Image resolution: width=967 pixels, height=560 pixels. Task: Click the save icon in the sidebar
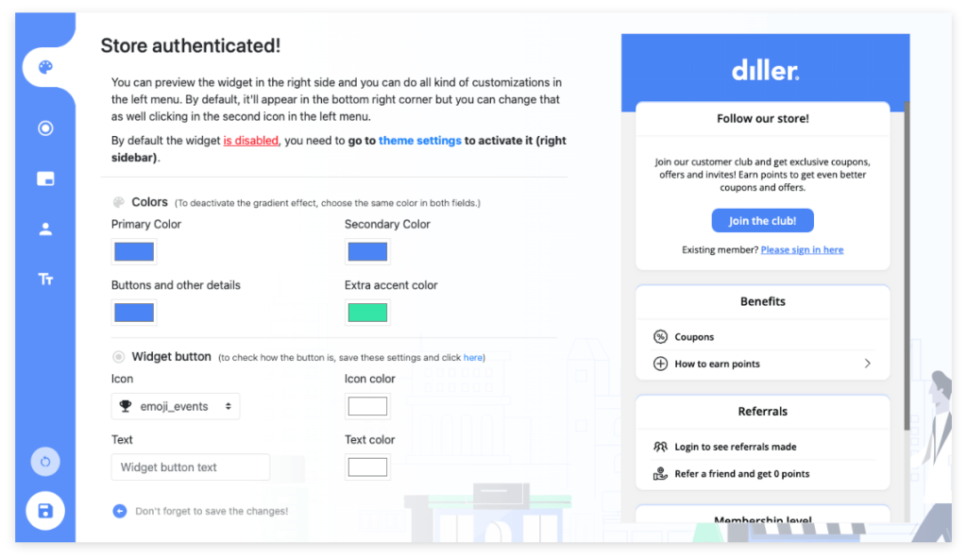(x=45, y=510)
